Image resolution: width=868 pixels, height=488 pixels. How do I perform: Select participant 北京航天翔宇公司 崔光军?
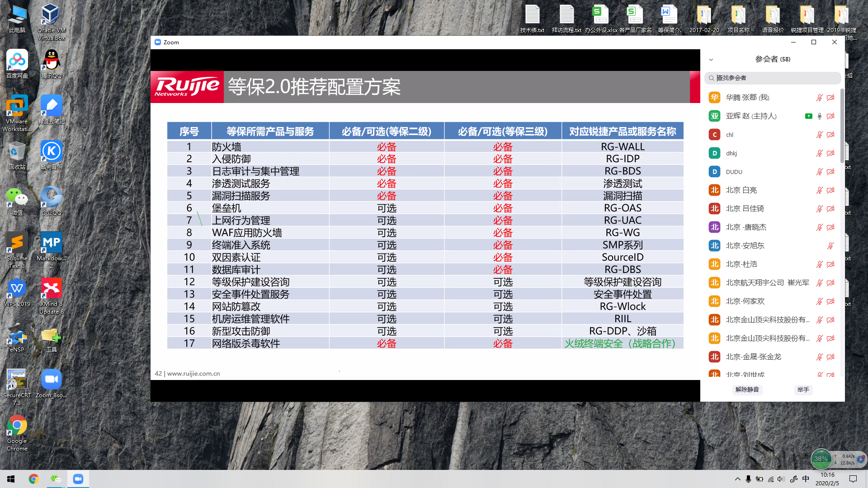[x=772, y=283]
